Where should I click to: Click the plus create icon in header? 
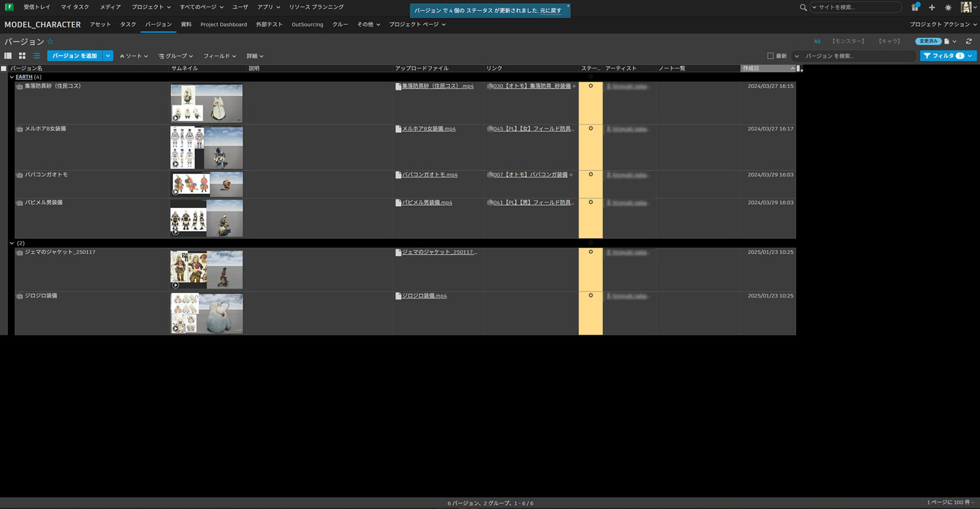coord(932,7)
